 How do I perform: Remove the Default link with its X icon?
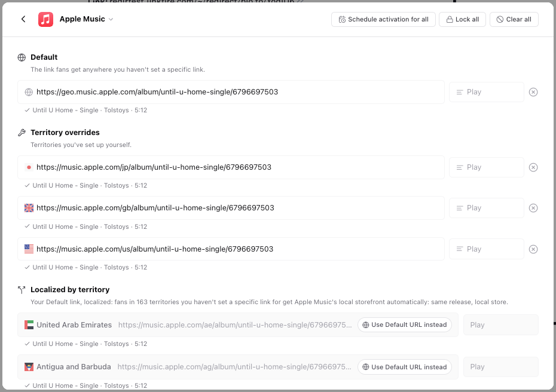[533, 92]
